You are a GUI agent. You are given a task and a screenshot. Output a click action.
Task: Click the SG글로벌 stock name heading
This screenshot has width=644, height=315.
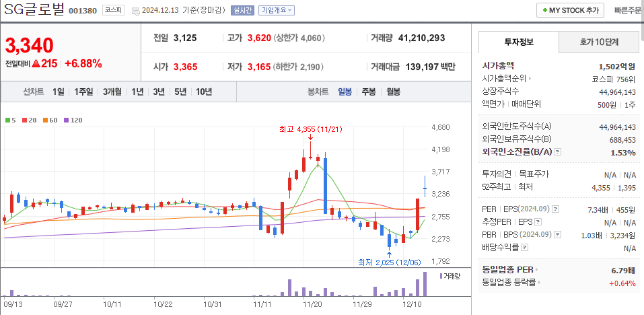34,10
